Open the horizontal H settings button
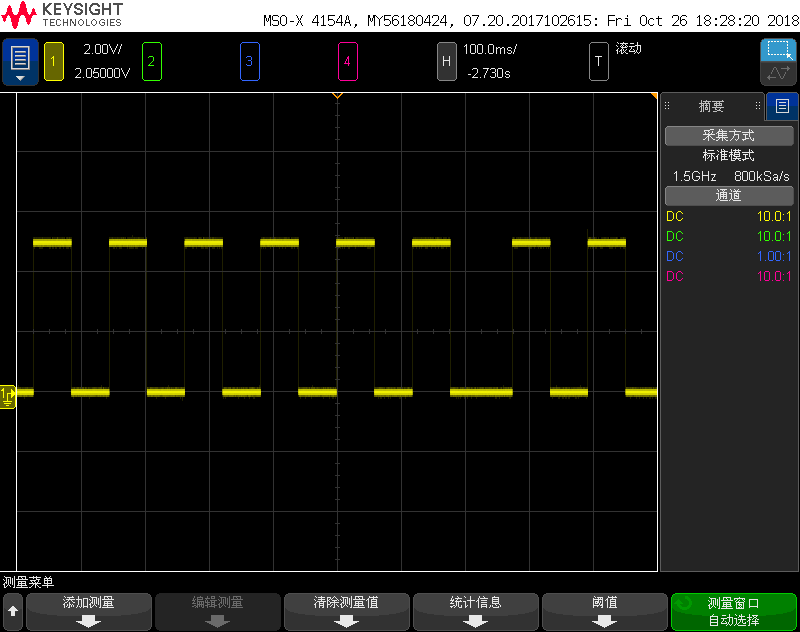Image resolution: width=800 pixels, height=632 pixels. 446,62
